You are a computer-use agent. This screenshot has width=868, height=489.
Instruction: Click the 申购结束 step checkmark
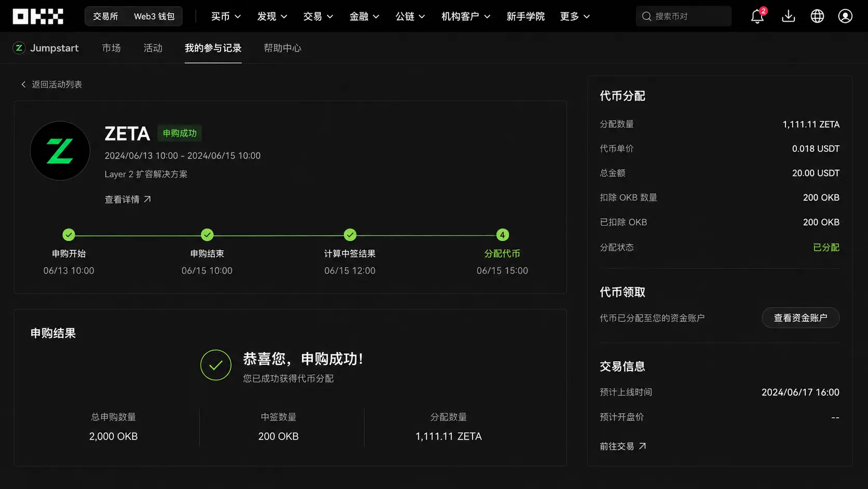click(x=207, y=235)
